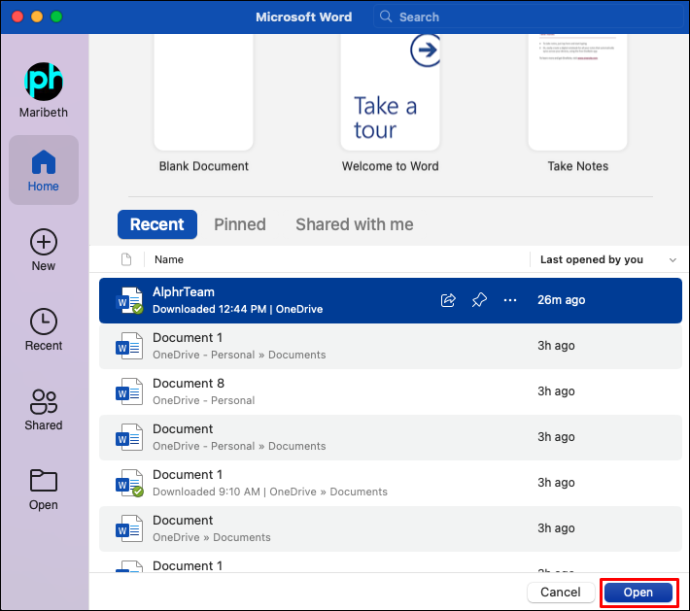Click the search magnifier icon
Screen dimensions: 690x611
click(386, 17)
